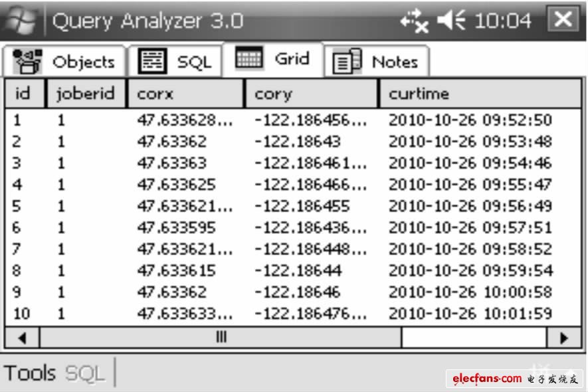Select row 10 corx cell value
The width and height of the screenshot is (588, 392).
point(184,314)
